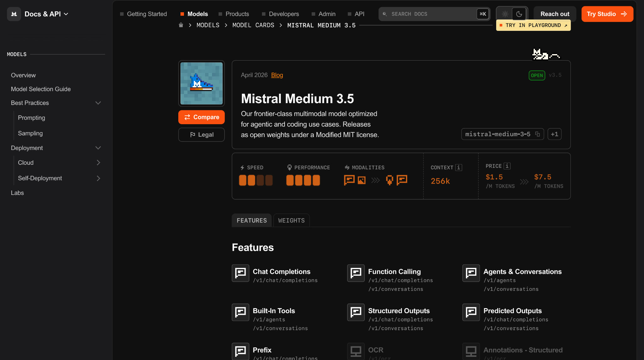Open Labs in sidebar
The height and width of the screenshot is (360, 644).
point(17,193)
